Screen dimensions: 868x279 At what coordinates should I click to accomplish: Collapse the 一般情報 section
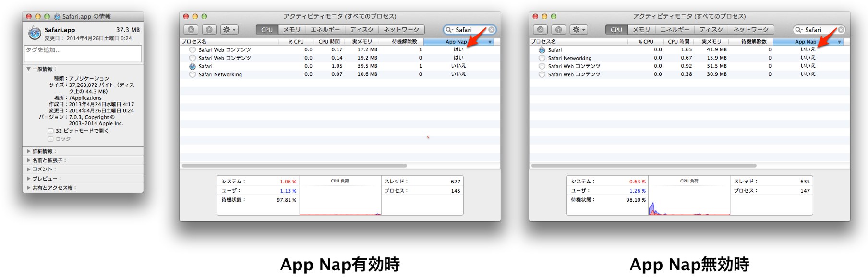click(28, 69)
